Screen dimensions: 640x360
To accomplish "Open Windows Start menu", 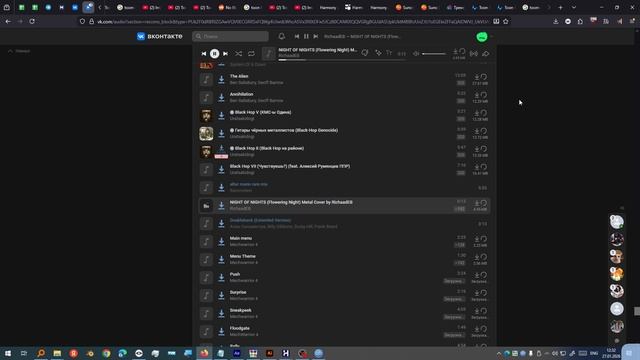I will tap(8, 353).
